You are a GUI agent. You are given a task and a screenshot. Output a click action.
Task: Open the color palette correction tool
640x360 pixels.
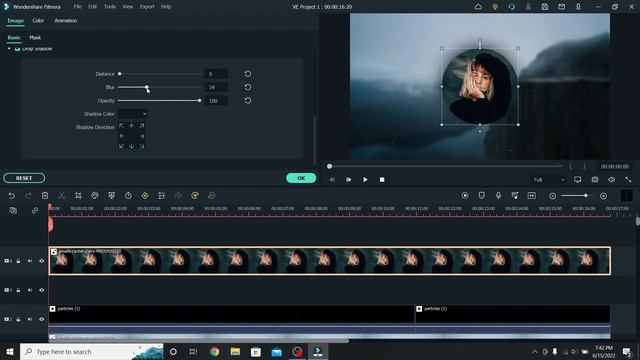coord(95,196)
